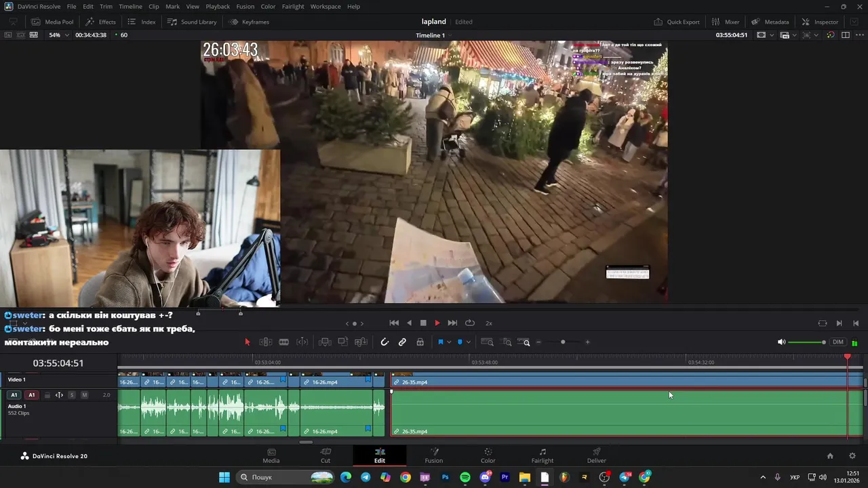
Task: Open the Effects panel
Action: 100,22
